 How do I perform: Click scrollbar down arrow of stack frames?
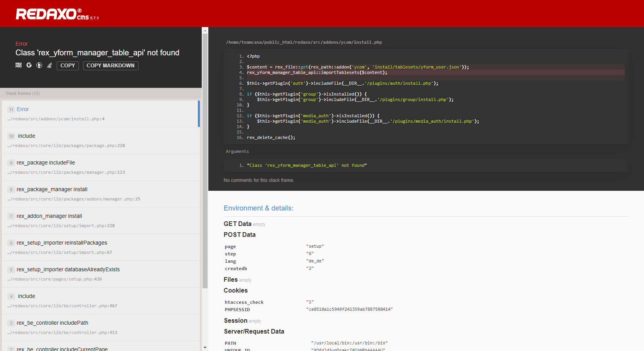[x=205, y=348]
